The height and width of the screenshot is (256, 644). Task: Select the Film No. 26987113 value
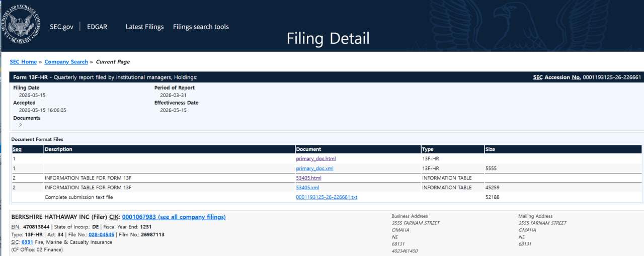(152, 235)
